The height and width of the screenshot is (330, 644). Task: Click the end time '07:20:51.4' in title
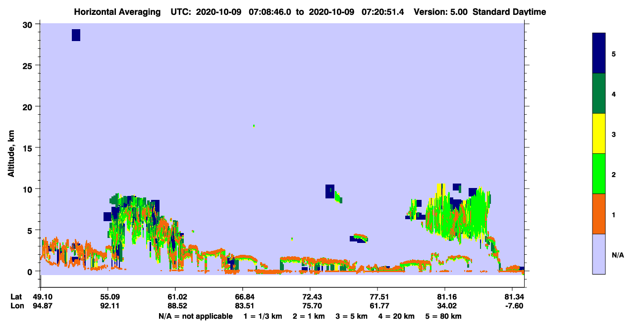pos(382,12)
